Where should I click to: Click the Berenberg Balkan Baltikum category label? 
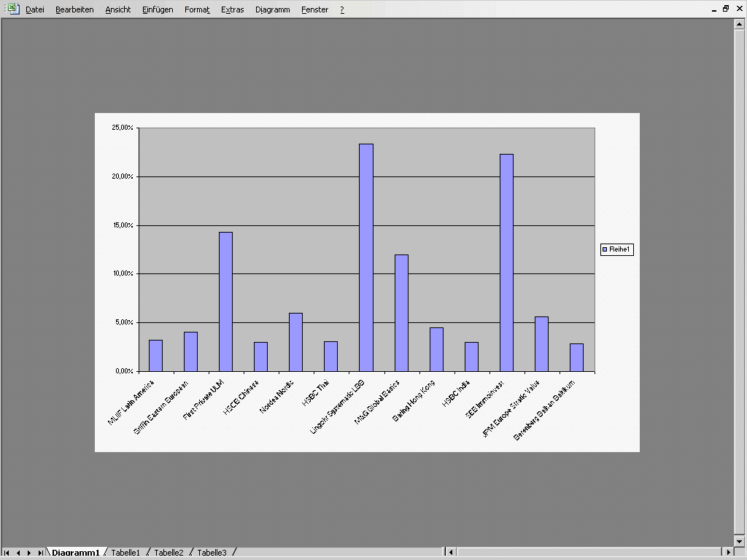click(544, 410)
